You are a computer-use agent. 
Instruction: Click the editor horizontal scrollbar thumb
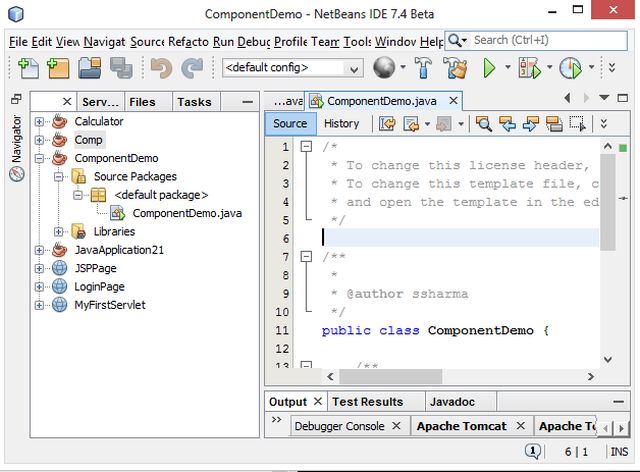tap(391, 376)
